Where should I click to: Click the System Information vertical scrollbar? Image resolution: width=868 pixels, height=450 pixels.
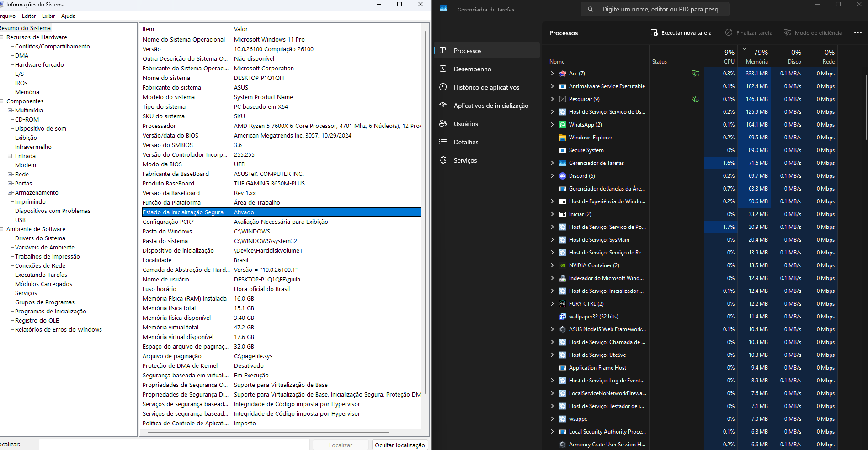click(x=425, y=212)
